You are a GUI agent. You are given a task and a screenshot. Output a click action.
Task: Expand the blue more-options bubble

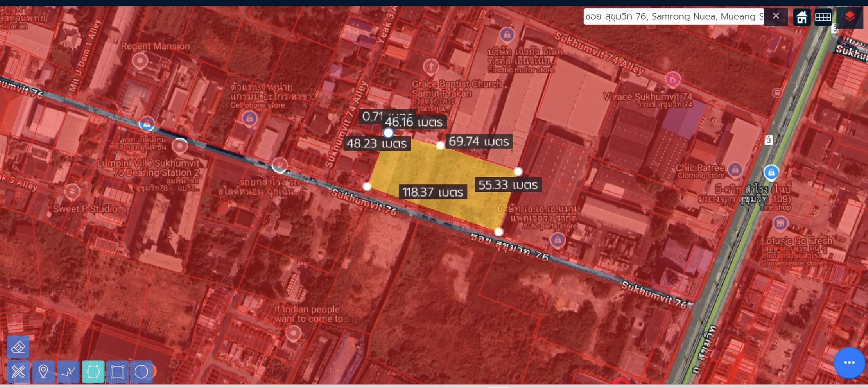pos(849,363)
